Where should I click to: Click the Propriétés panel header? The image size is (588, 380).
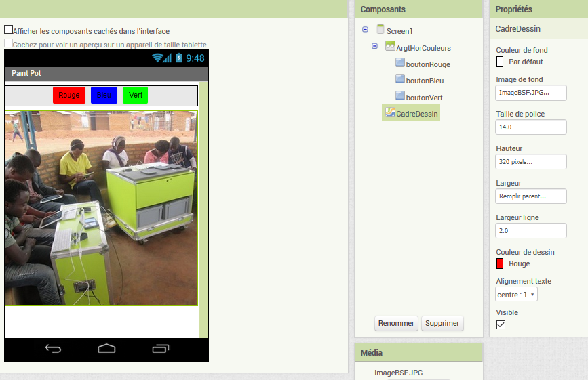(538, 9)
